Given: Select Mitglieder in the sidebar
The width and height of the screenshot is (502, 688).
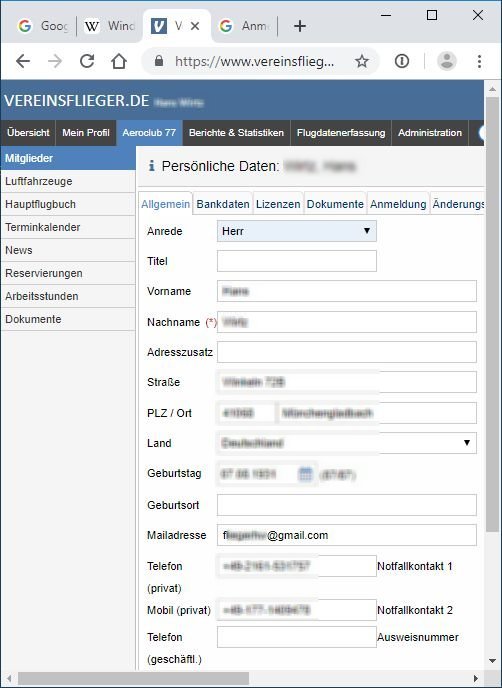Looking at the screenshot, I should (x=68, y=158).
